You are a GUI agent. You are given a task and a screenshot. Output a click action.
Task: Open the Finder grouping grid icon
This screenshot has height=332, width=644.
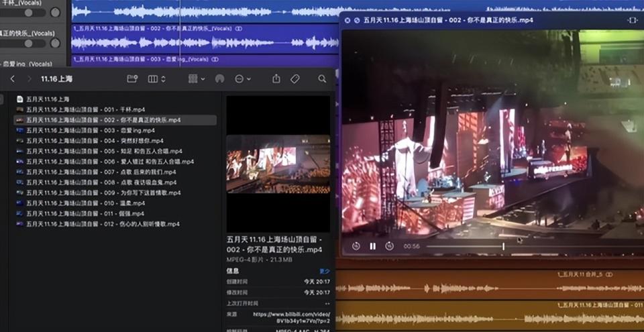point(193,79)
